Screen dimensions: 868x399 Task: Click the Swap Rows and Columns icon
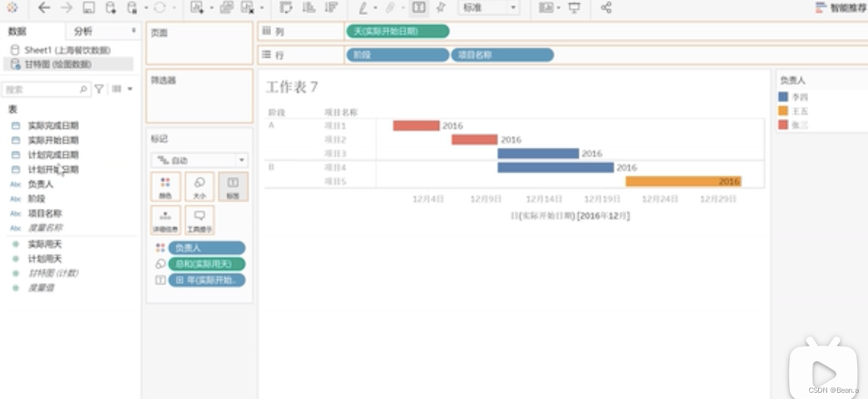[286, 8]
